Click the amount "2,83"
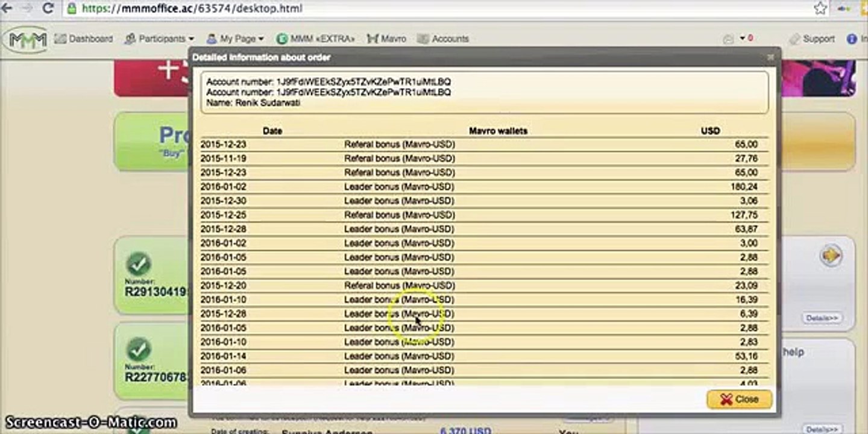868x434 pixels. (x=749, y=342)
